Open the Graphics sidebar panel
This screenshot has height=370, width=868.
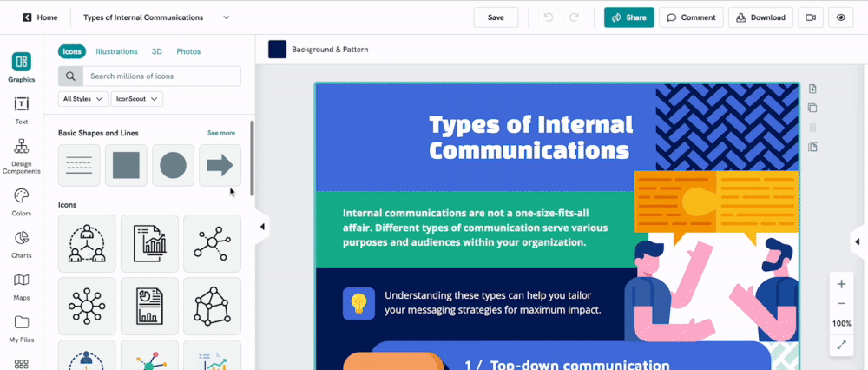coord(21,68)
